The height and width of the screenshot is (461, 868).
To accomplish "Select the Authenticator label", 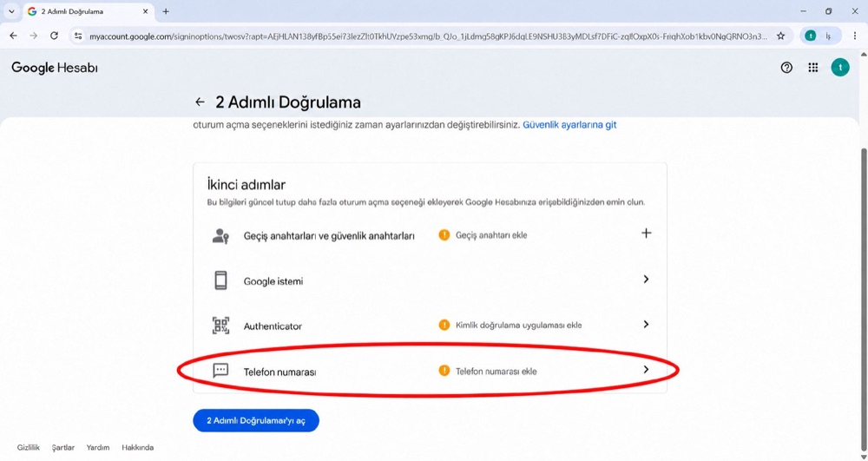I will coord(273,326).
